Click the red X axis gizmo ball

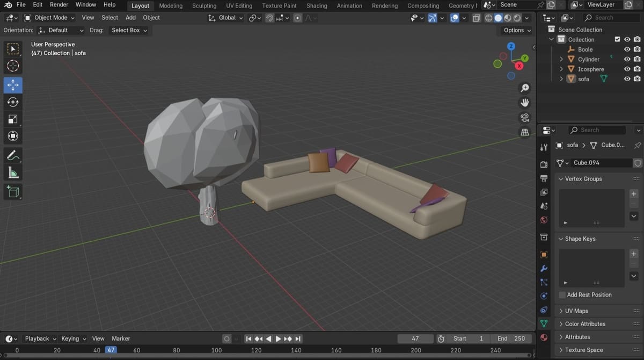[x=519, y=66]
